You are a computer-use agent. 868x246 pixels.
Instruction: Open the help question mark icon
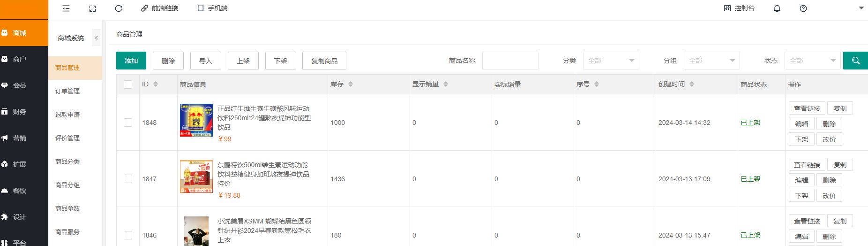[803, 8]
